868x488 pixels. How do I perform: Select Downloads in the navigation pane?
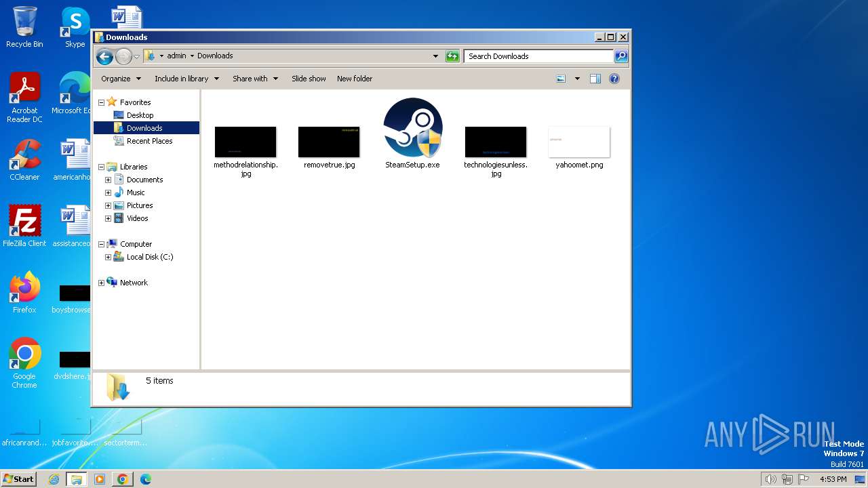coord(144,128)
